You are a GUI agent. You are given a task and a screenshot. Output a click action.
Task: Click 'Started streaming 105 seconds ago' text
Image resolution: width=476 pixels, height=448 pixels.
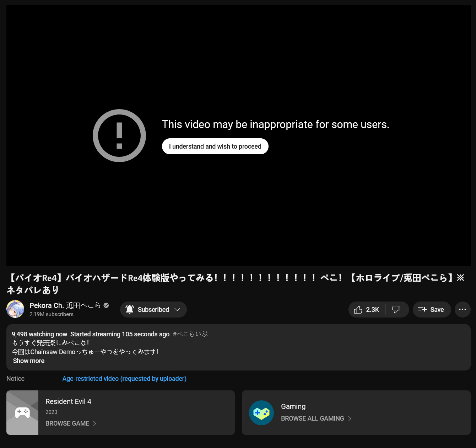120,334
